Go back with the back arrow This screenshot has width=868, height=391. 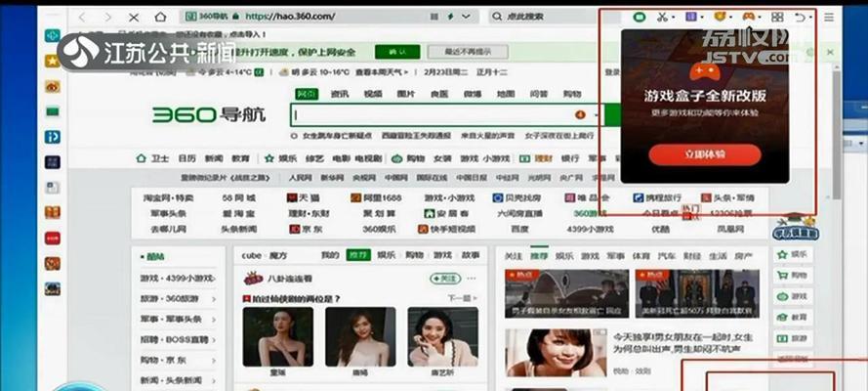click(x=82, y=18)
